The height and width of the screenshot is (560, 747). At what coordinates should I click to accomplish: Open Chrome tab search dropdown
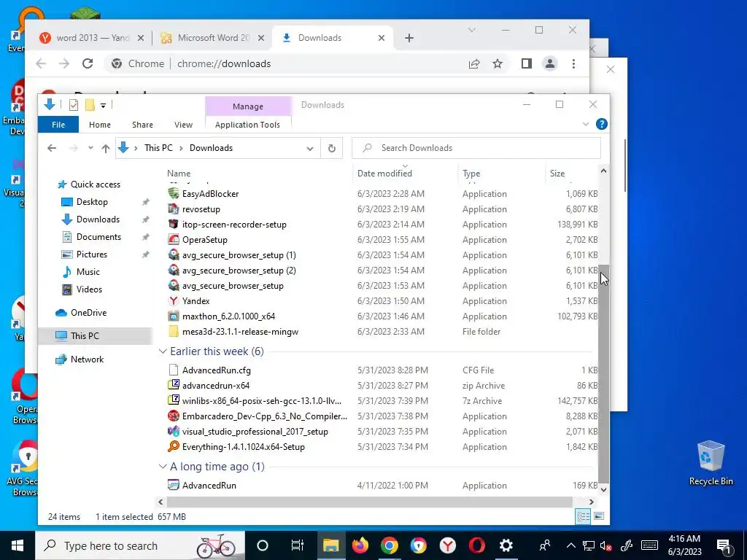coord(472,30)
